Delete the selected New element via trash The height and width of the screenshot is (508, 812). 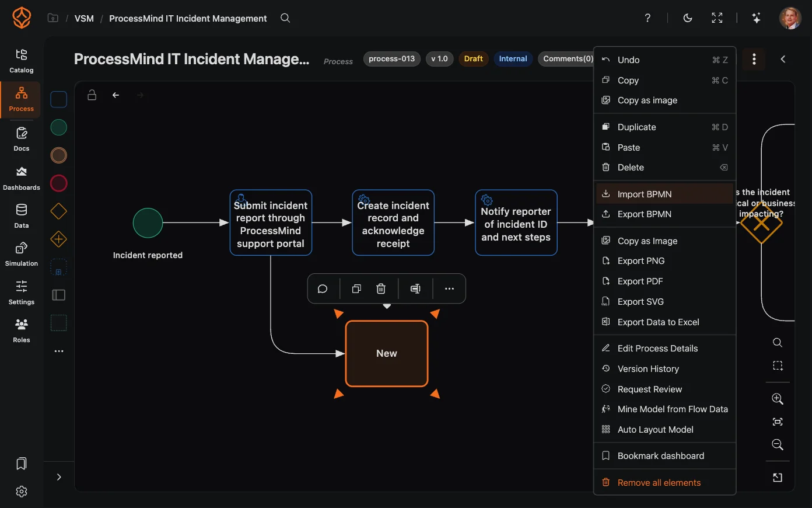381,289
